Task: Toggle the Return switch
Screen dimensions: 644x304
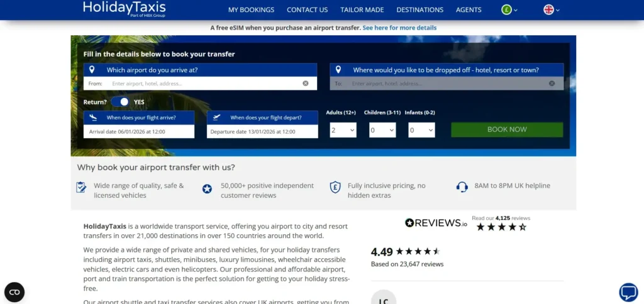Action: point(120,102)
